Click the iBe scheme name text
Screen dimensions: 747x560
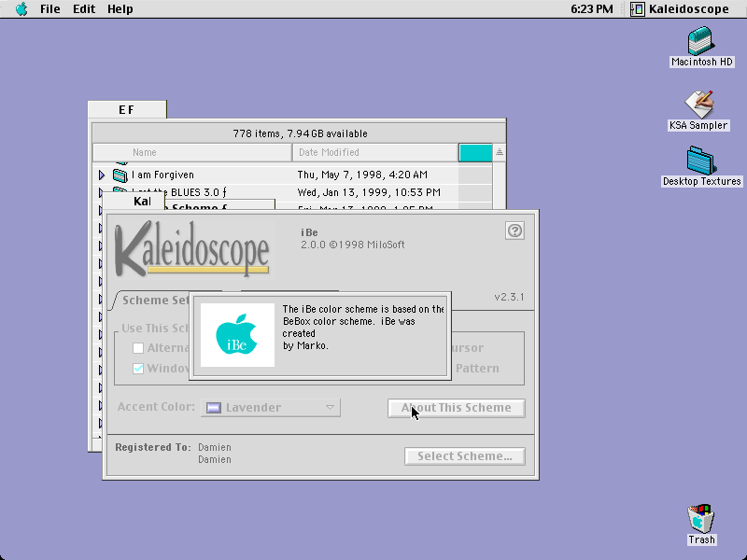click(x=309, y=232)
